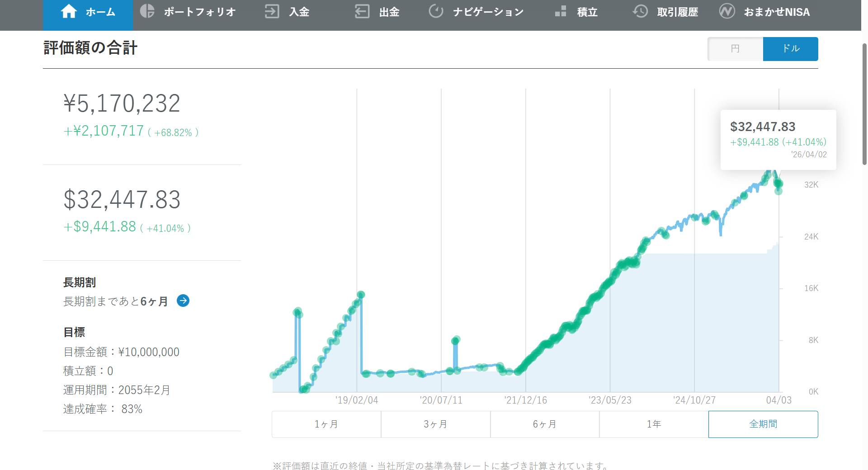Select the 1年 period option
This screenshot has height=470, width=868.
click(x=654, y=424)
